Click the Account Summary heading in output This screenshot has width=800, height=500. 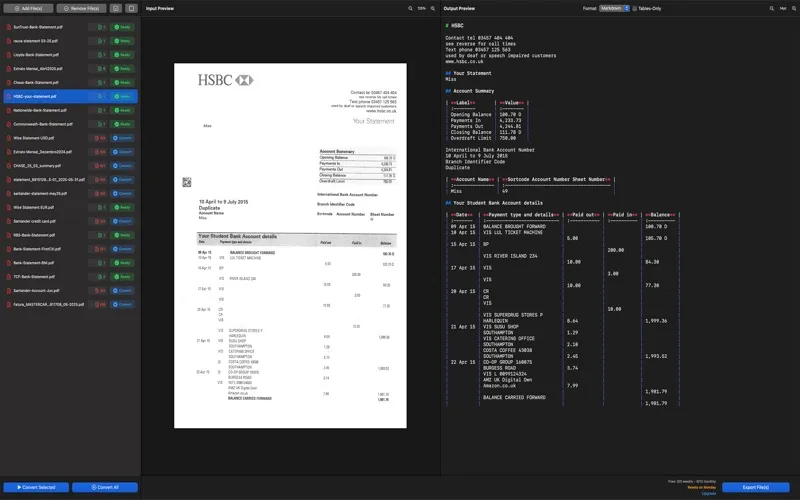473,91
